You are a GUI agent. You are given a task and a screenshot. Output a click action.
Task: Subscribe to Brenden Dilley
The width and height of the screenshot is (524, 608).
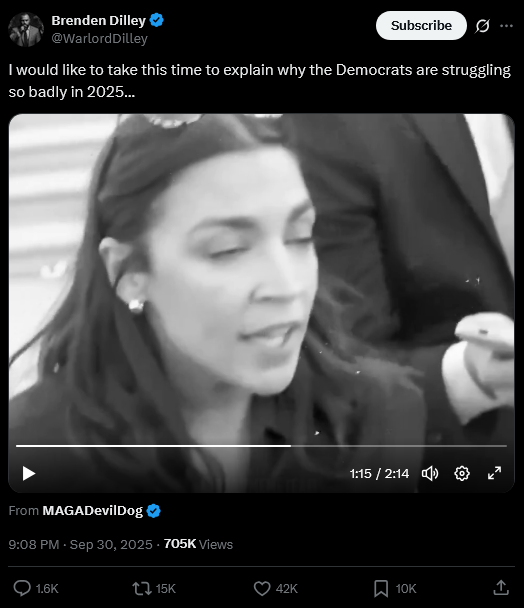coord(421,26)
